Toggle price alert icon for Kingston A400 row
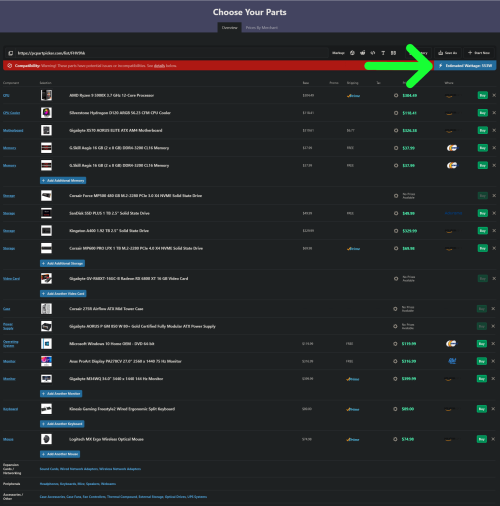Image resolution: width=500 pixels, height=506 pixels. point(396,231)
